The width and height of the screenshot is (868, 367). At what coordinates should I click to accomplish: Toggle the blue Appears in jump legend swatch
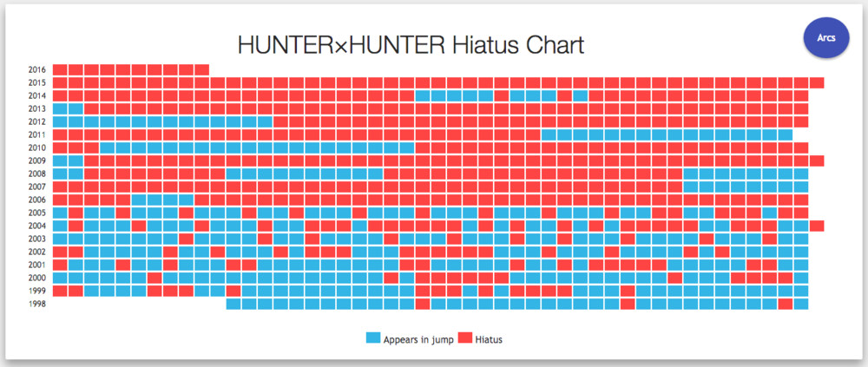373,338
